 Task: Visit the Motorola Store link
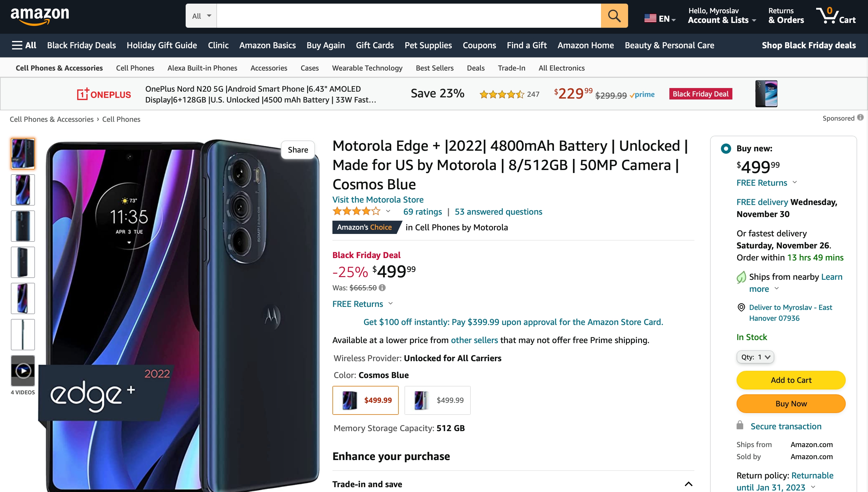tap(378, 200)
